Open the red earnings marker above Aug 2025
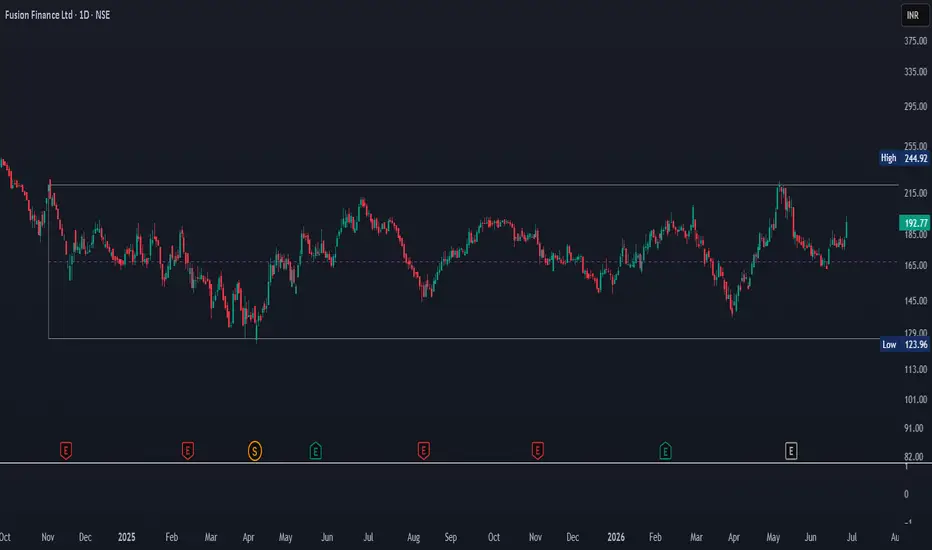This screenshot has height=550, width=932. tap(424, 451)
